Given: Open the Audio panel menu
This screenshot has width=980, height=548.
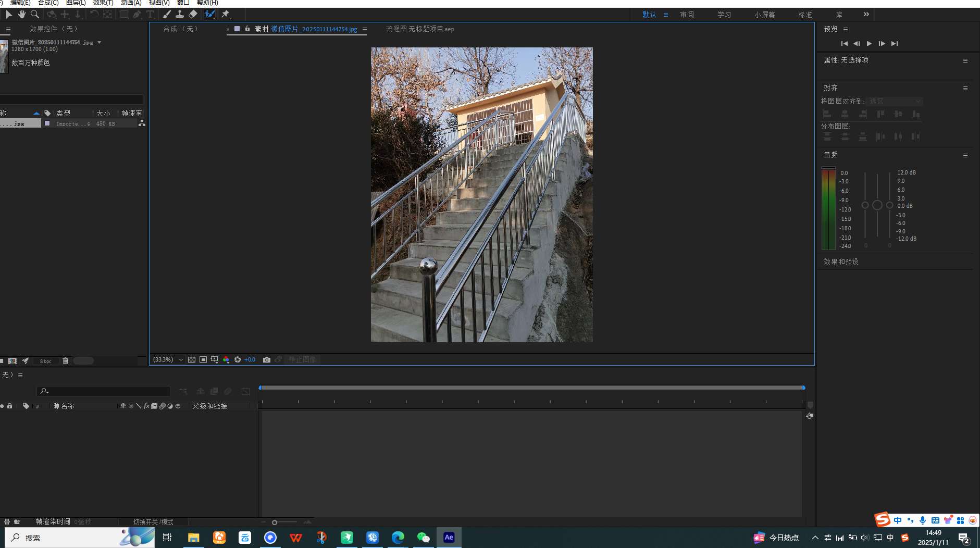Looking at the screenshot, I should pyautogui.click(x=965, y=155).
